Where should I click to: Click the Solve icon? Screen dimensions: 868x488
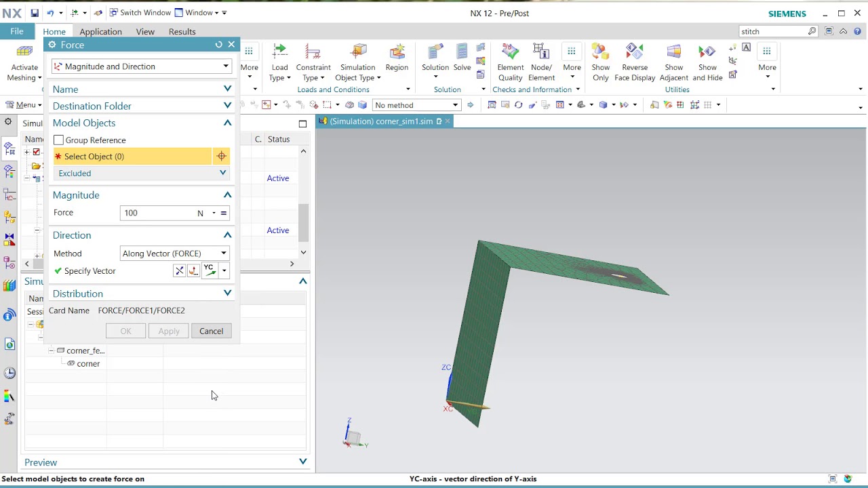[462, 52]
